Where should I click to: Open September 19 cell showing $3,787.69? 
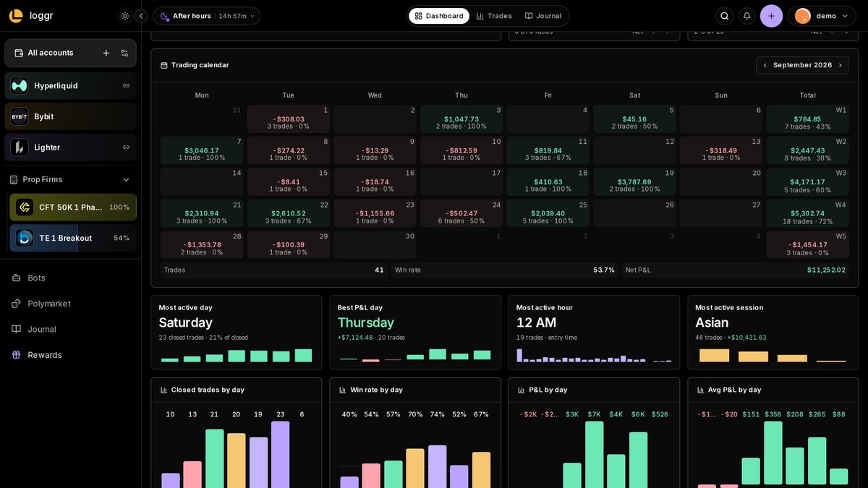[634, 182]
